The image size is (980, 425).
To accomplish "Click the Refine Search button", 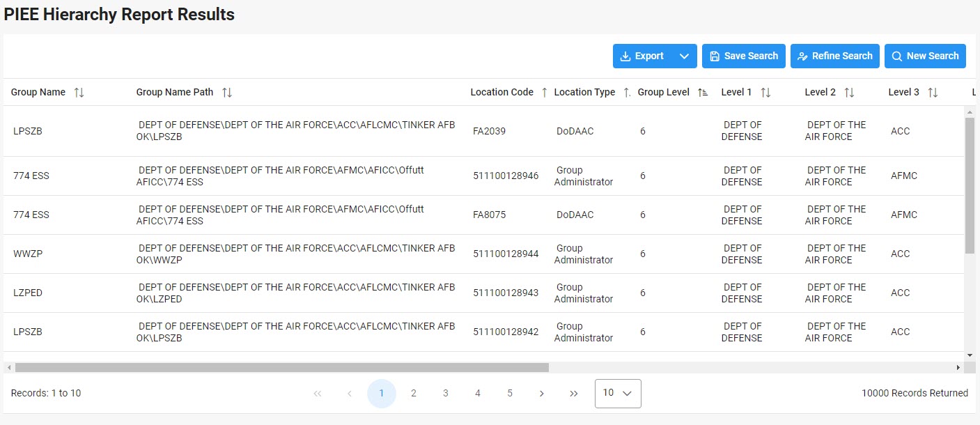I will (834, 56).
